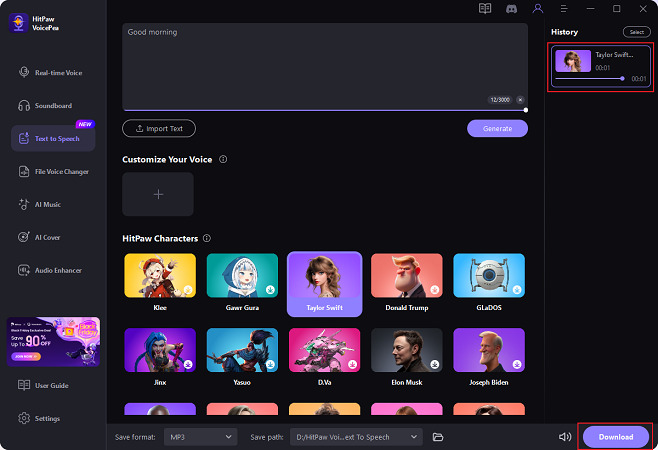This screenshot has height=450, width=658.
Task: Expand the save path dropdown
Action: coord(356,437)
